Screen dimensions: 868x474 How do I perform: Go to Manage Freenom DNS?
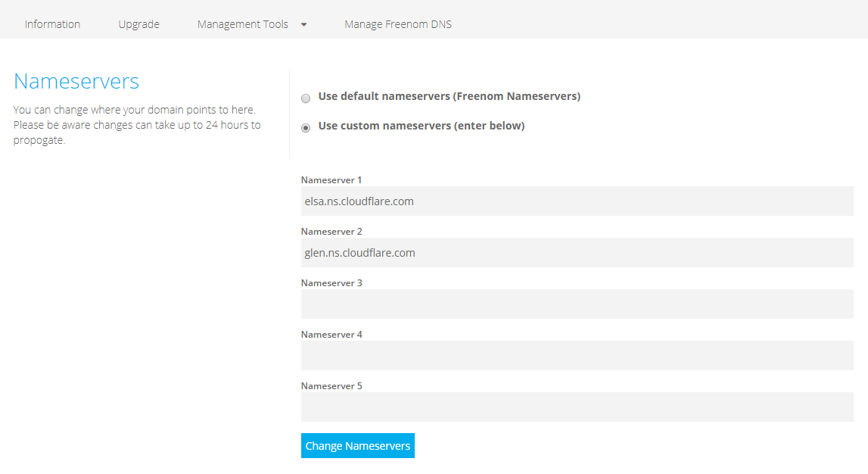click(398, 24)
